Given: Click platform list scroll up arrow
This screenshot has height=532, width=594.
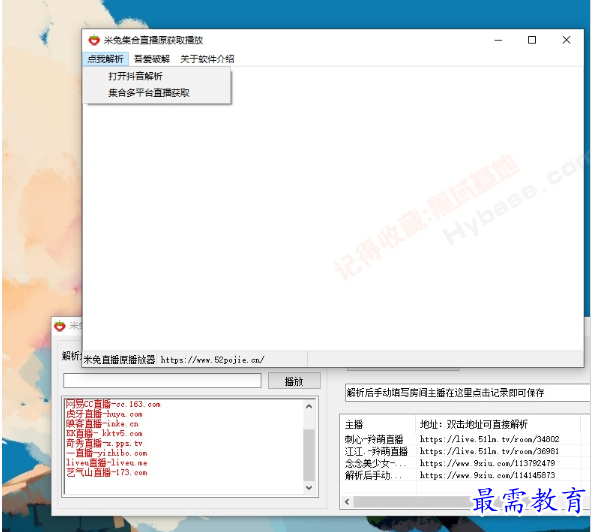Looking at the screenshot, I should pyautogui.click(x=309, y=406).
